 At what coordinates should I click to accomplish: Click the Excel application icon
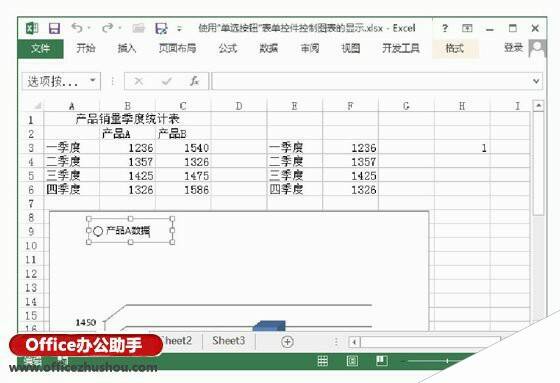click(x=32, y=28)
